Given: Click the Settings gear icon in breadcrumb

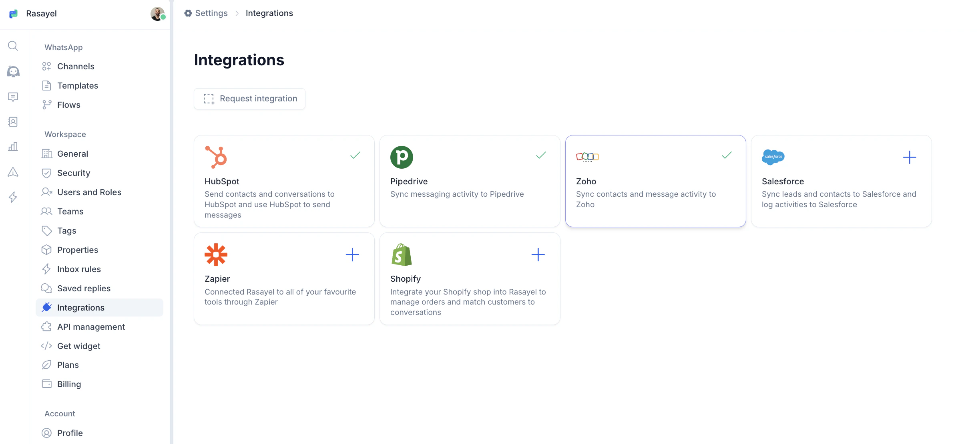Looking at the screenshot, I should [188, 13].
